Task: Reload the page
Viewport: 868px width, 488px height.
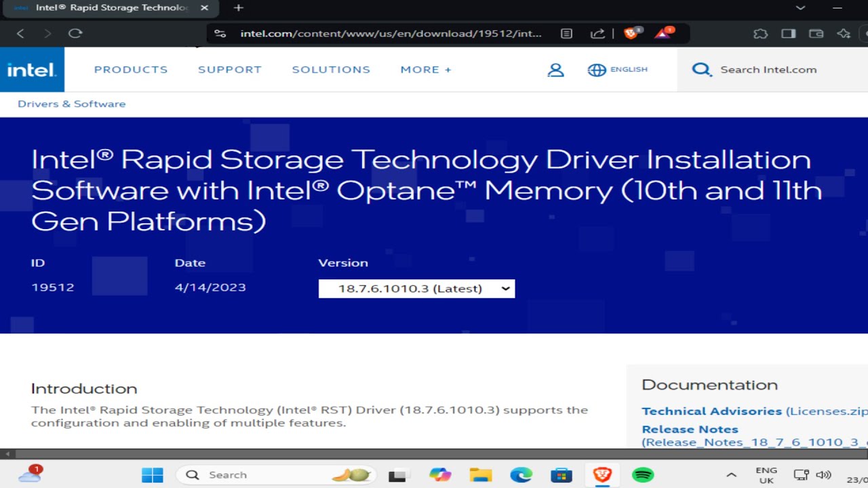Action: pyautogui.click(x=75, y=33)
